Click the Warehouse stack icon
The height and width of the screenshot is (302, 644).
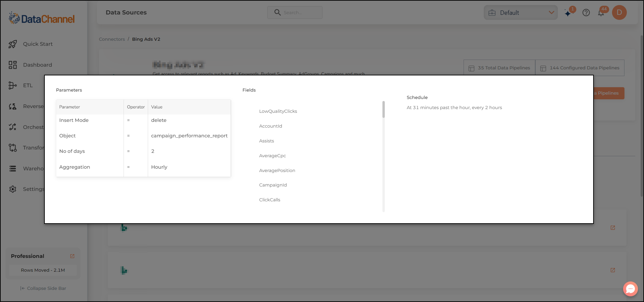coord(13,168)
